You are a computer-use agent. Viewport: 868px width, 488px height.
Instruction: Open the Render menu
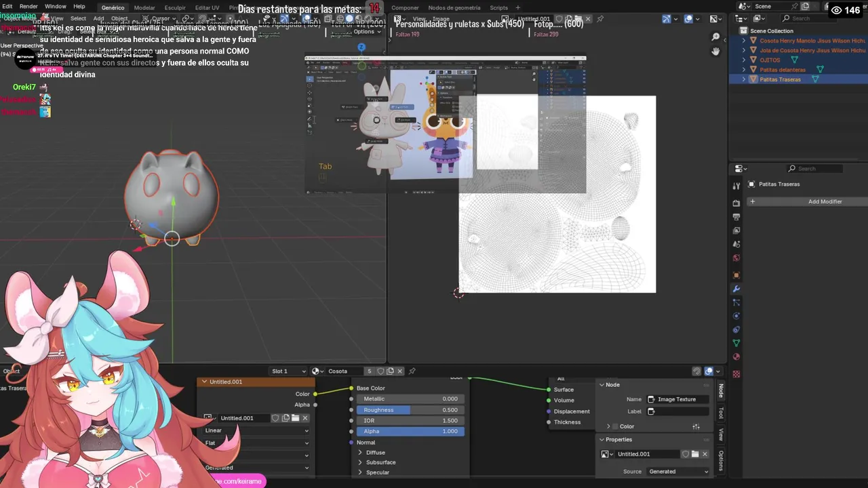coord(28,6)
